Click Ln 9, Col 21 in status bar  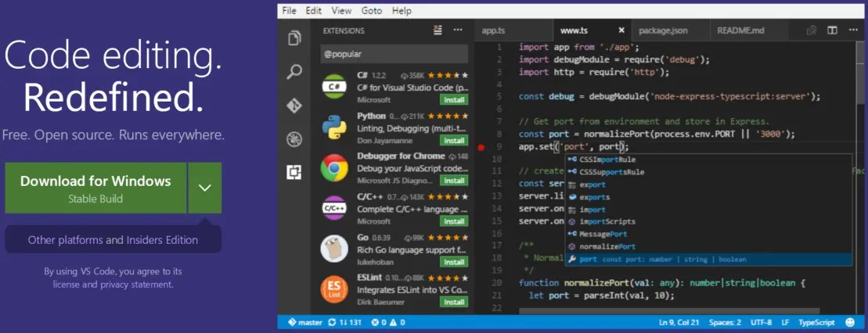click(x=679, y=323)
